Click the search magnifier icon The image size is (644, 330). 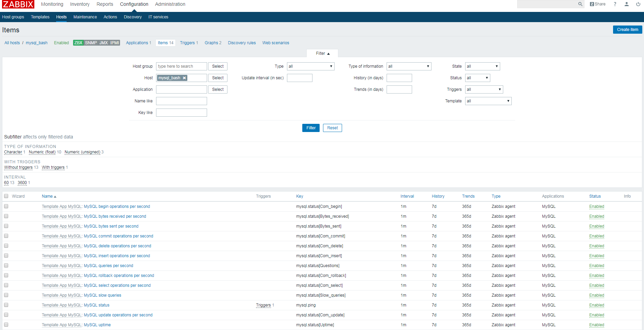point(580,4)
